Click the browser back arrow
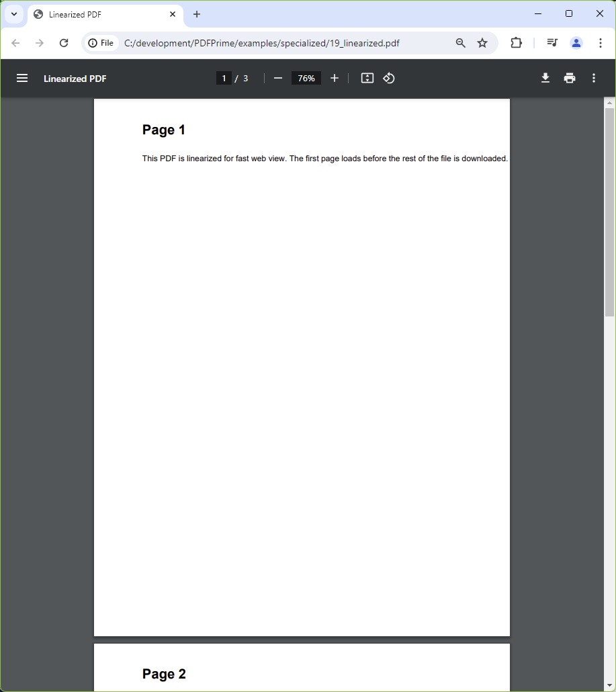Viewport: 616px width, 692px height. 15,42
